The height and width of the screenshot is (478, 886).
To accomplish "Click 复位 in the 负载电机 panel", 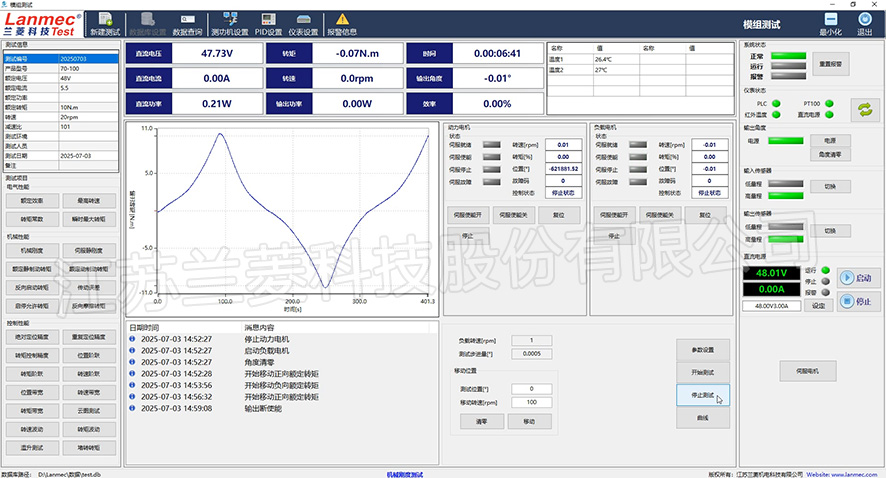I will click(x=705, y=215).
